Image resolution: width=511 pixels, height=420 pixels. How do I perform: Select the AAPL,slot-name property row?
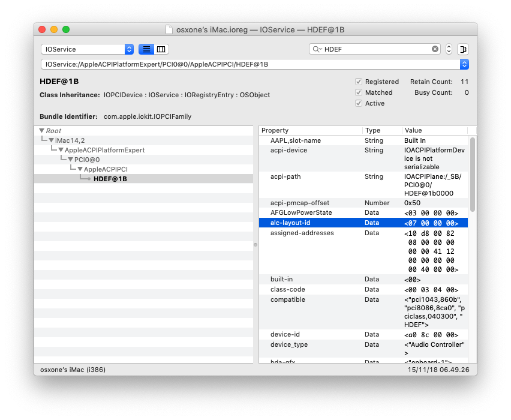tap(363, 140)
